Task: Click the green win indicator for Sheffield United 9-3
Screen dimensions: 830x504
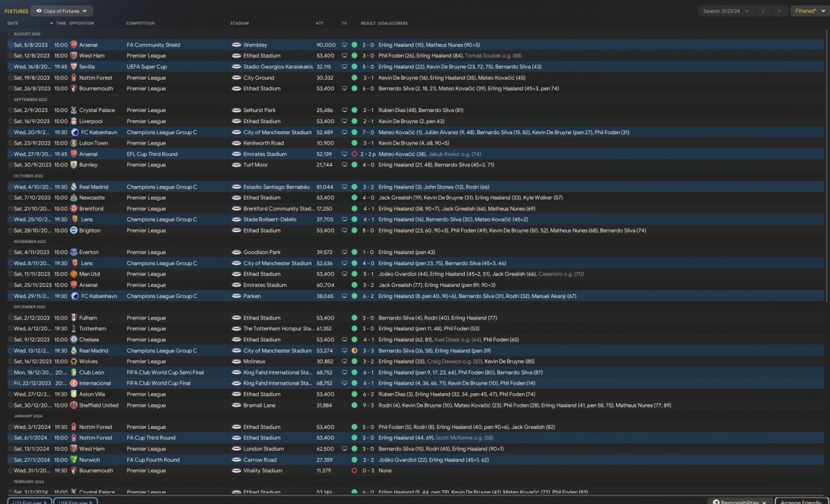Action: point(354,405)
